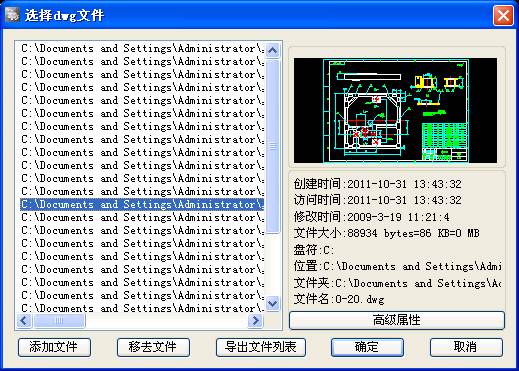This screenshot has width=519, height=371.
Task: Click the 盘符:C: drive line
Action: 314,250
